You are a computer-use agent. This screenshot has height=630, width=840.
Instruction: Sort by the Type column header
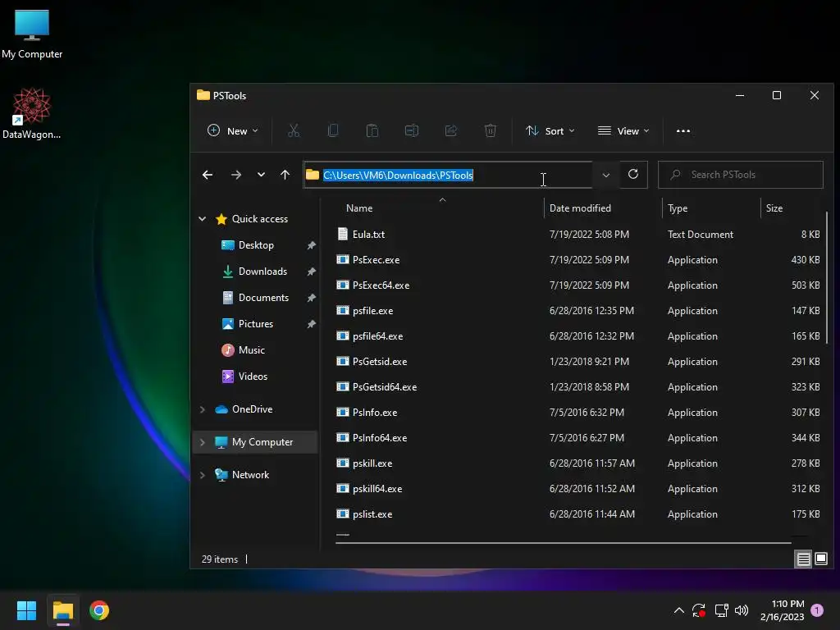(677, 208)
